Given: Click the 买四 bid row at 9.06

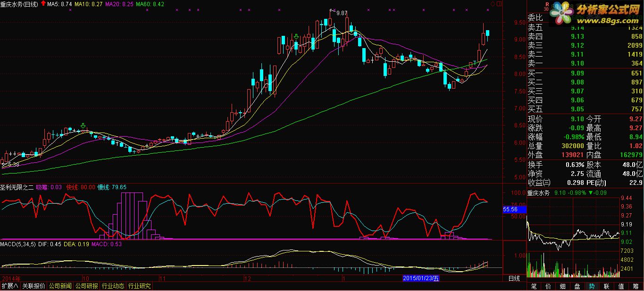Looking at the screenshot, I should point(585,100).
